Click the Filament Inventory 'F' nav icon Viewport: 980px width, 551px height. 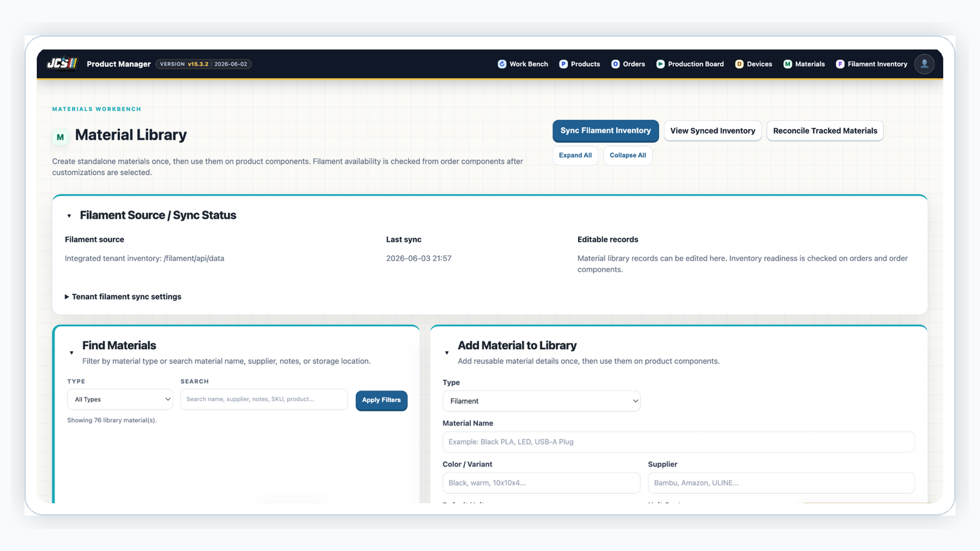(840, 64)
